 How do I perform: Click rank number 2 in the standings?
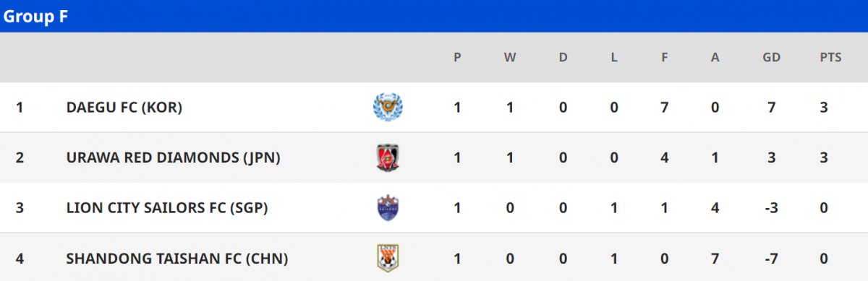[x=20, y=157]
